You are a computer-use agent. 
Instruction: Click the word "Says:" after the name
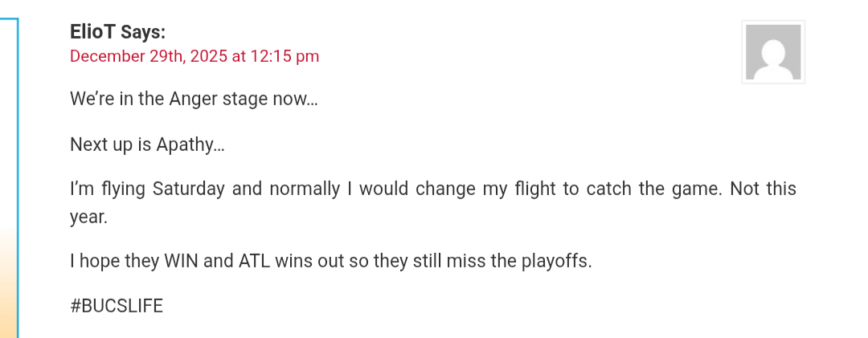click(x=143, y=32)
